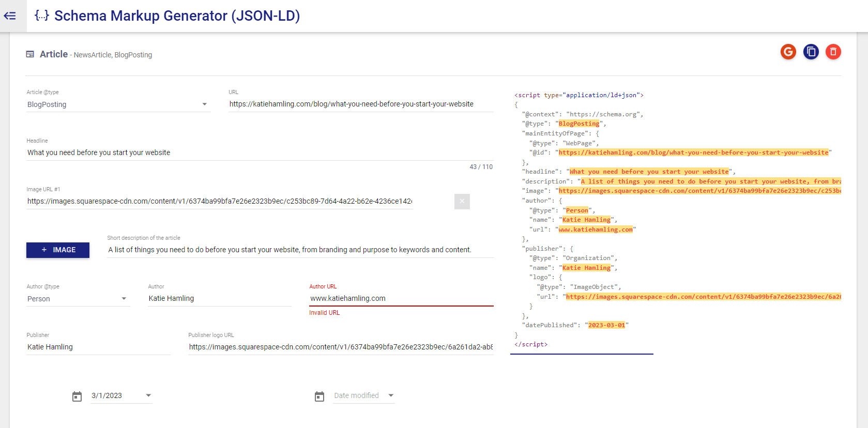Edit the Publisher name field

click(x=98, y=347)
